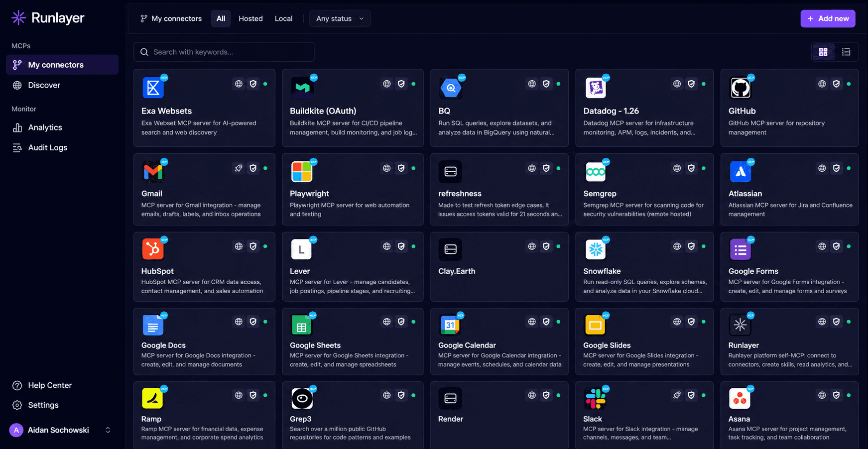Click the Add new button
868x449 pixels.
pos(828,18)
